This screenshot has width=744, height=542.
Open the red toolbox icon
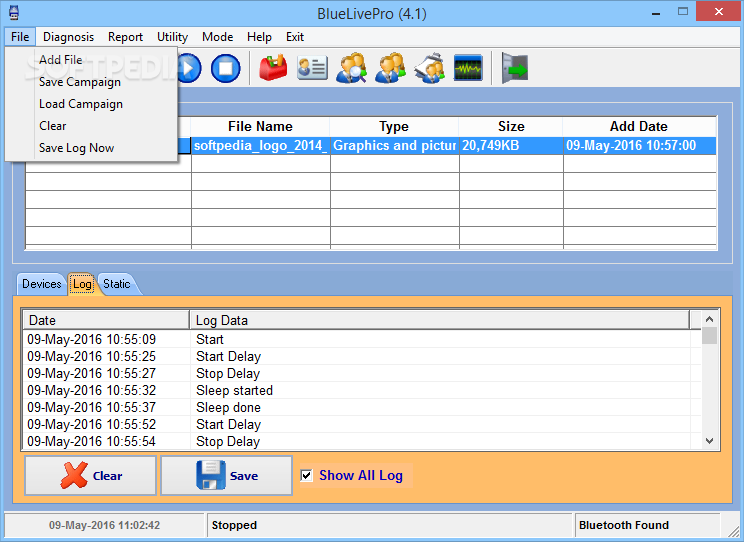point(273,68)
